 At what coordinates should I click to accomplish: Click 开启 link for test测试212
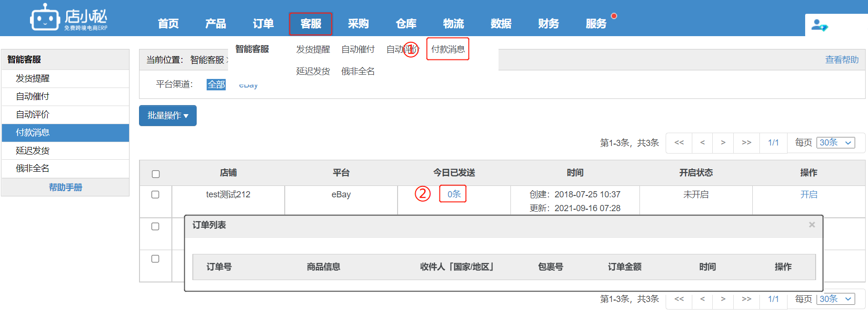pos(808,194)
